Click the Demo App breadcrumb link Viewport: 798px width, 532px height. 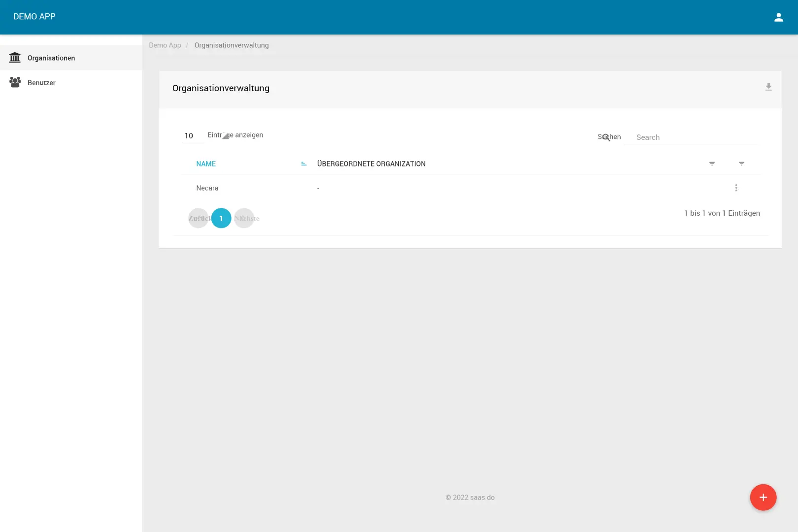click(x=165, y=45)
